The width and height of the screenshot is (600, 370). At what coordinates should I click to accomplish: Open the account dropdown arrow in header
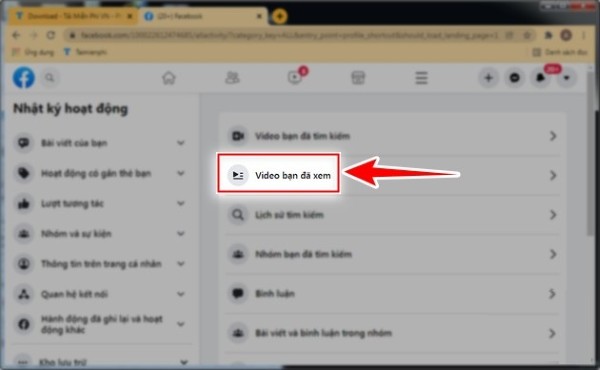click(567, 78)
